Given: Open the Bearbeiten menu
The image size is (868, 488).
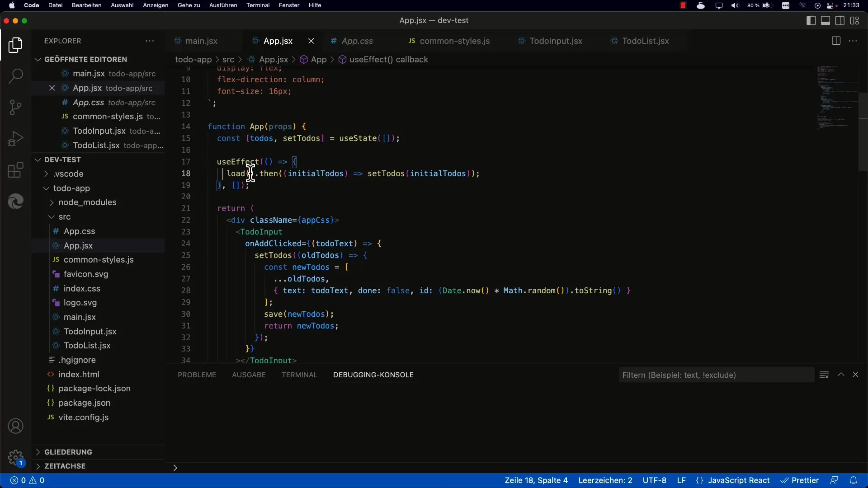Looking at the screenshot, I should (x=86, y=5).
